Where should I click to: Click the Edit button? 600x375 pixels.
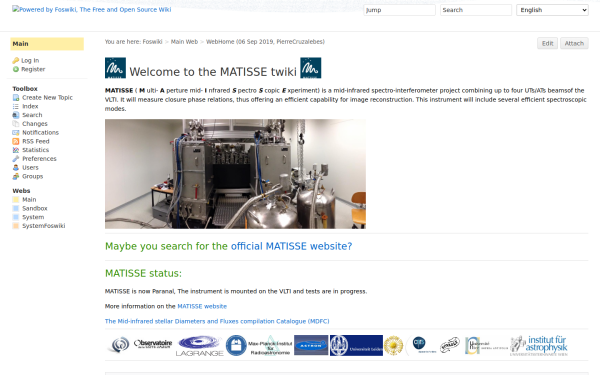click(x=547, y=43)
